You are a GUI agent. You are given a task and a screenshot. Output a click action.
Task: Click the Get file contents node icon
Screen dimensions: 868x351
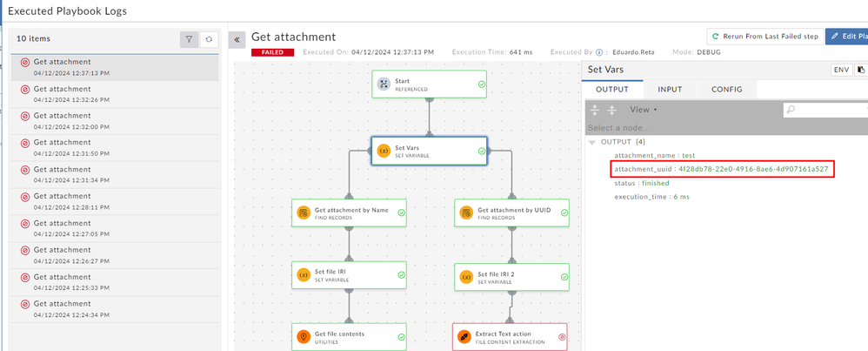[x=304, y=337]
